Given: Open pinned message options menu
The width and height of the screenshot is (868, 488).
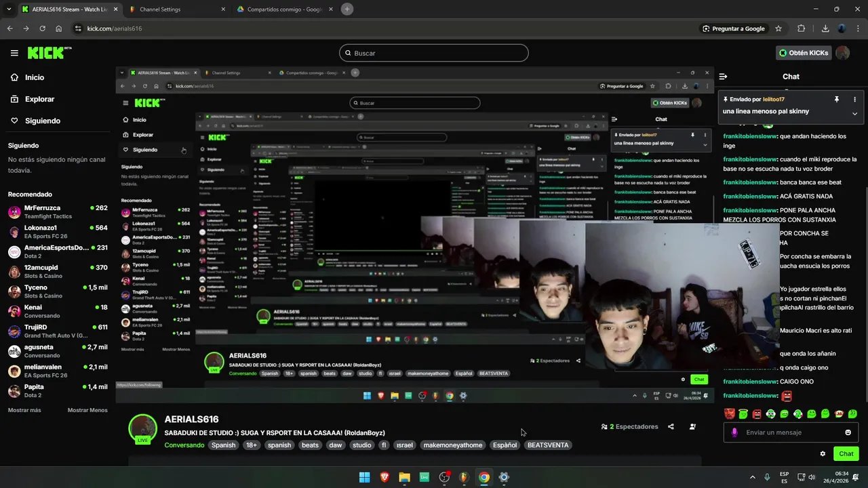Looking at the screenshot, I should point(854,99).
